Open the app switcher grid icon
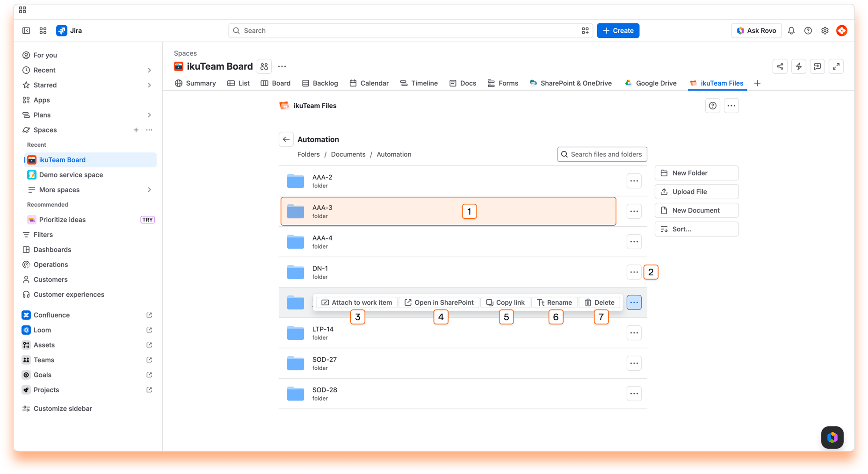Image resolution: width=868 pixels, height=474 pixels. 43,30
